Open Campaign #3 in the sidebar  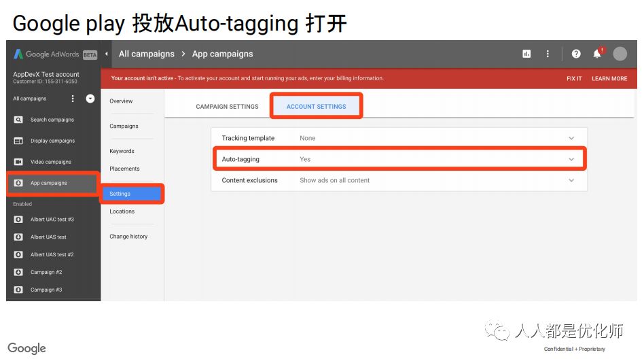(46, 290)
